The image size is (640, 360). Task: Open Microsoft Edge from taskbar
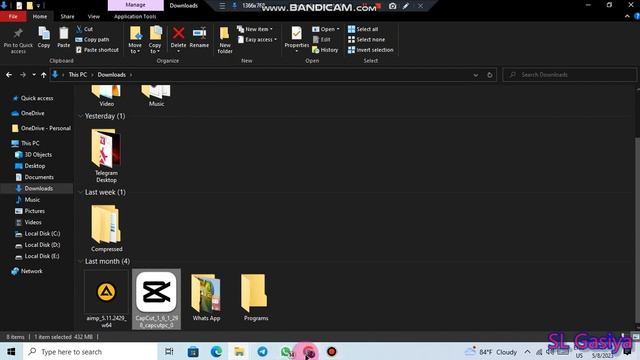tap(216, 351)
